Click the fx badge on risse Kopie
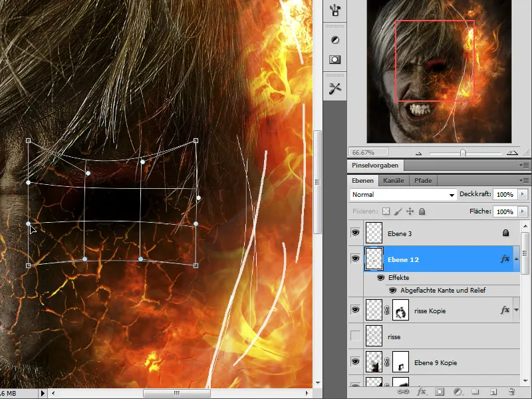This screenshot has width=532, height=399. tap(505, 310)
